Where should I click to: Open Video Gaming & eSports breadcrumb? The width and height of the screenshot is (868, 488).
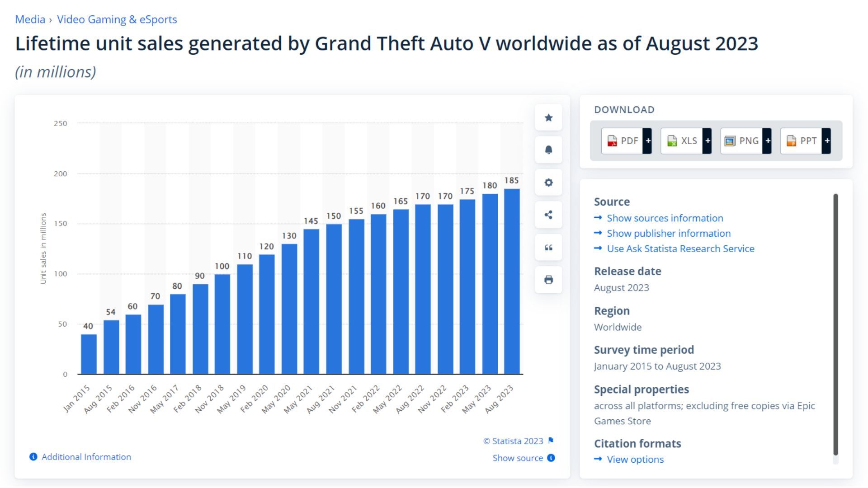pyautogui.click(x=117, y=19)
